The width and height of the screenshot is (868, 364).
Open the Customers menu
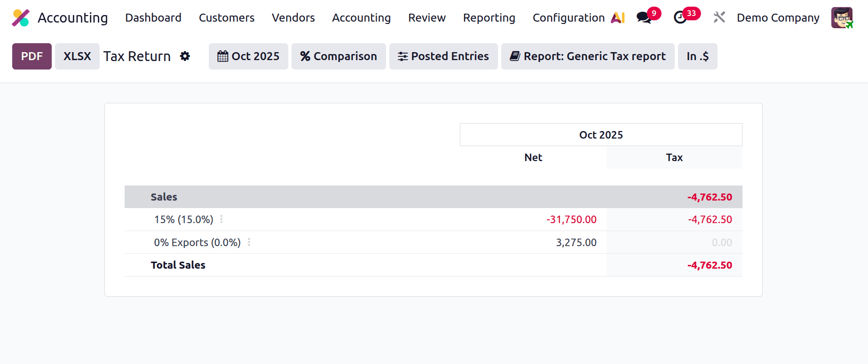coord(227,18)
